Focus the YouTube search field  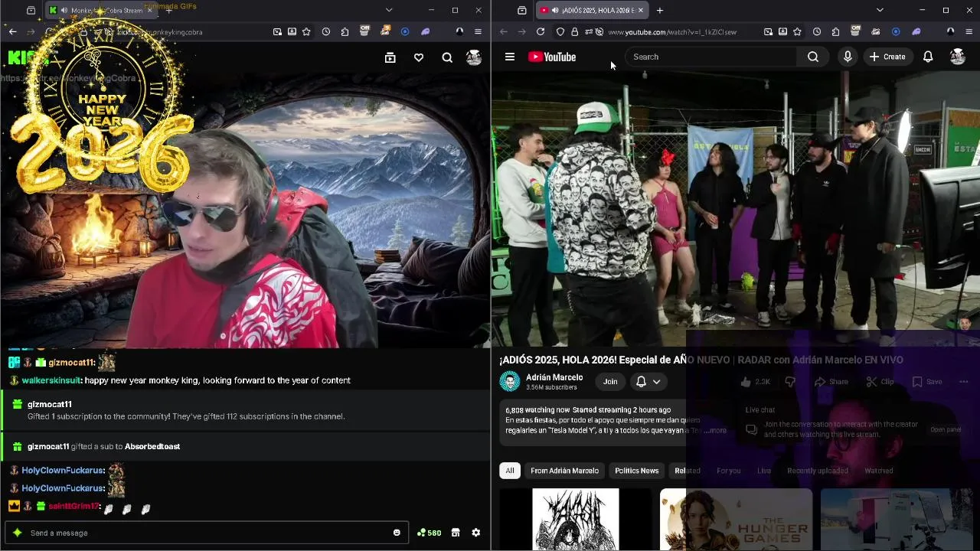[x=712, y=57]
